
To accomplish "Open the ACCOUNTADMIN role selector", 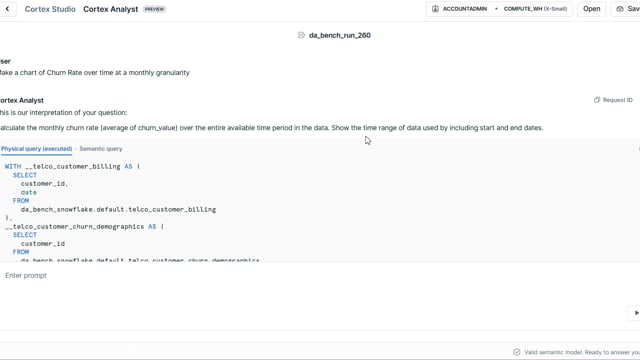I will (464, 9).
